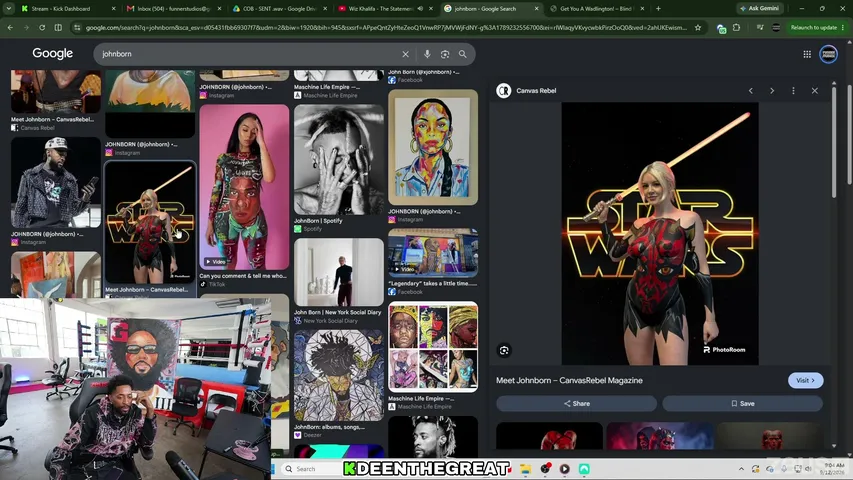The width and height of the screenshot is (853, 480).
Task: Click the red boxing gloves related image
Action: point(549,436)
